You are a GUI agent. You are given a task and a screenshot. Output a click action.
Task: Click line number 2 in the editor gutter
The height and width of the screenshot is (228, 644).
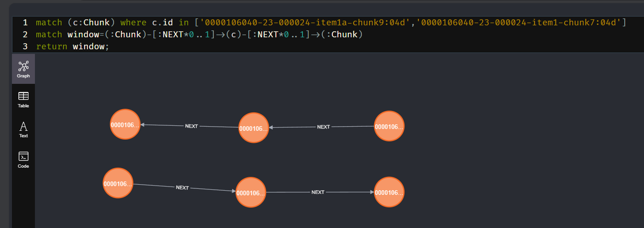coord(25,35)
